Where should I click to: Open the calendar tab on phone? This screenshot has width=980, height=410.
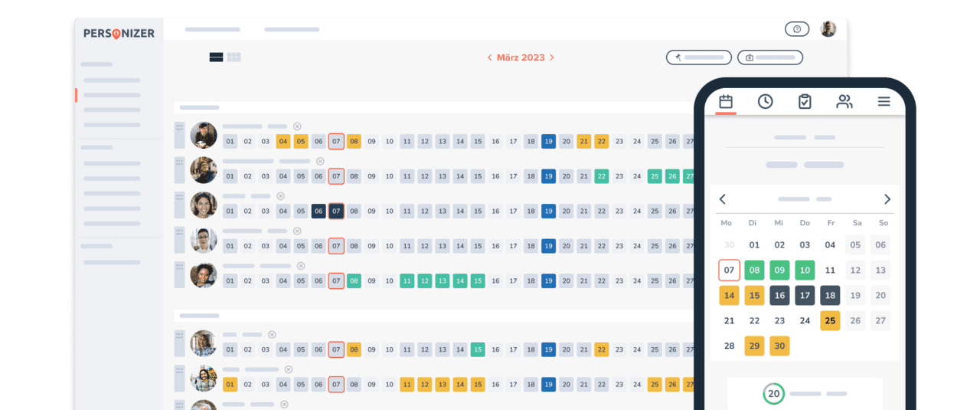tap(726, 101)
